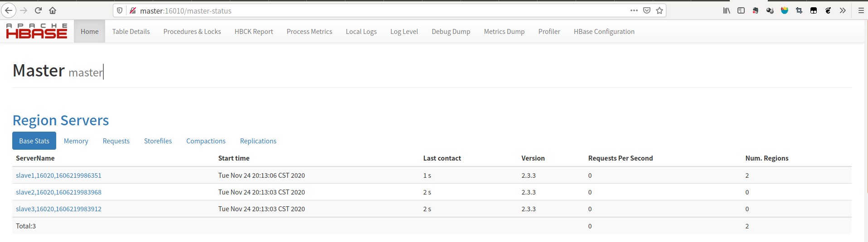Screen dimensions: 868x242
Task: Click the browser back arrow button
Action: 9,10
